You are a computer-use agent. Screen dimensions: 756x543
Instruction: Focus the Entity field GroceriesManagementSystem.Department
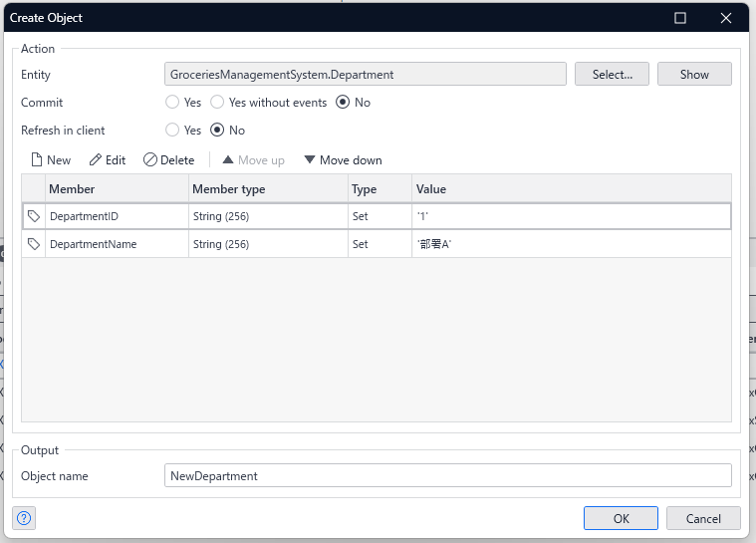coord(366,75)
